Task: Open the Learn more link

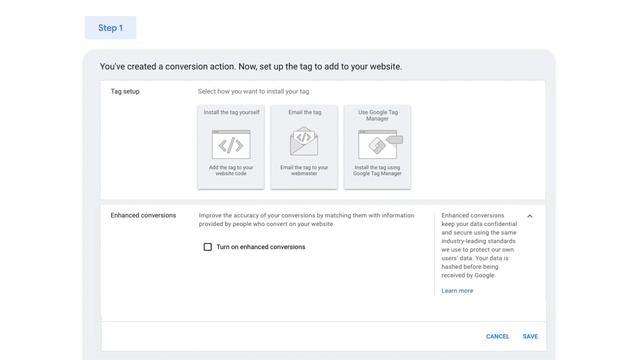Action: [x=457, y=291]
